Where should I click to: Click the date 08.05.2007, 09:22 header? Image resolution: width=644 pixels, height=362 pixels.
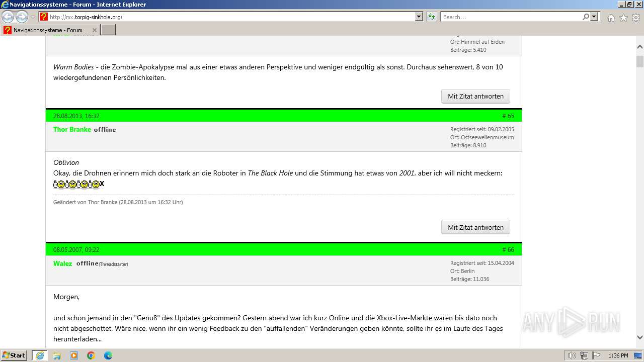click(76, 250)
